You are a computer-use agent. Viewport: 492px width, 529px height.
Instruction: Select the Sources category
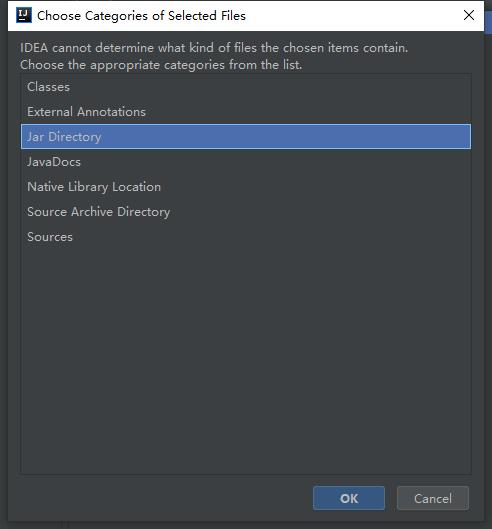pyautogui.click(x=246, y=236)
